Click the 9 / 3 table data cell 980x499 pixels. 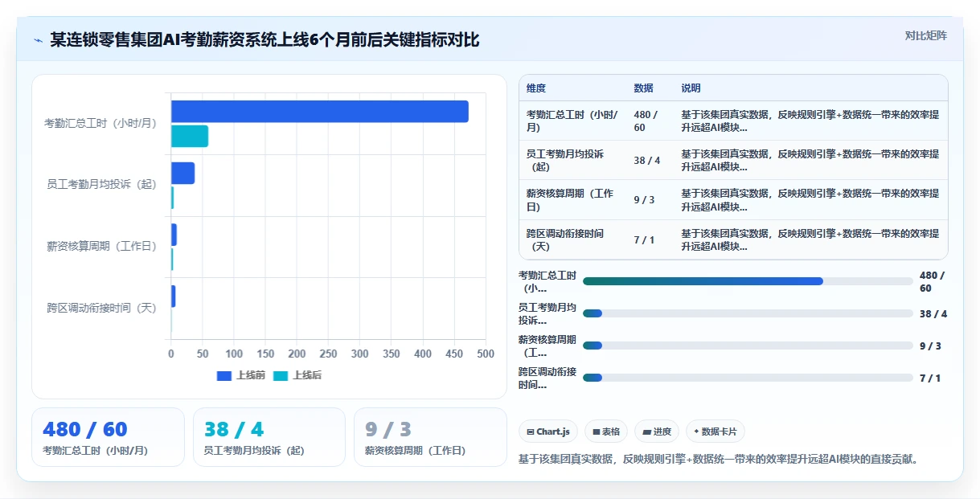point(650,200)
